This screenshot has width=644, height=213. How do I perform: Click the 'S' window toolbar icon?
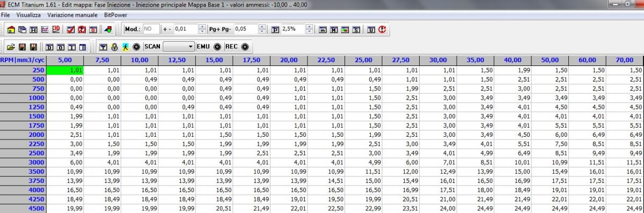click(356, 30)
